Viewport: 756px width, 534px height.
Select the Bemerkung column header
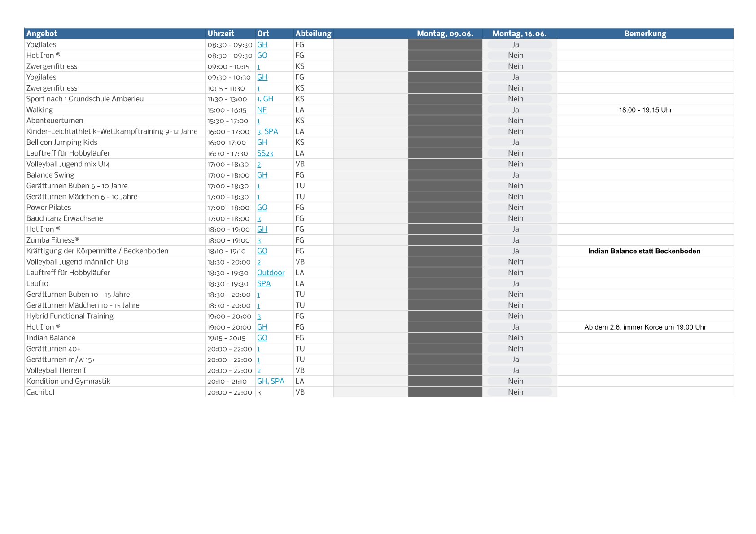(x=645, y=34)
